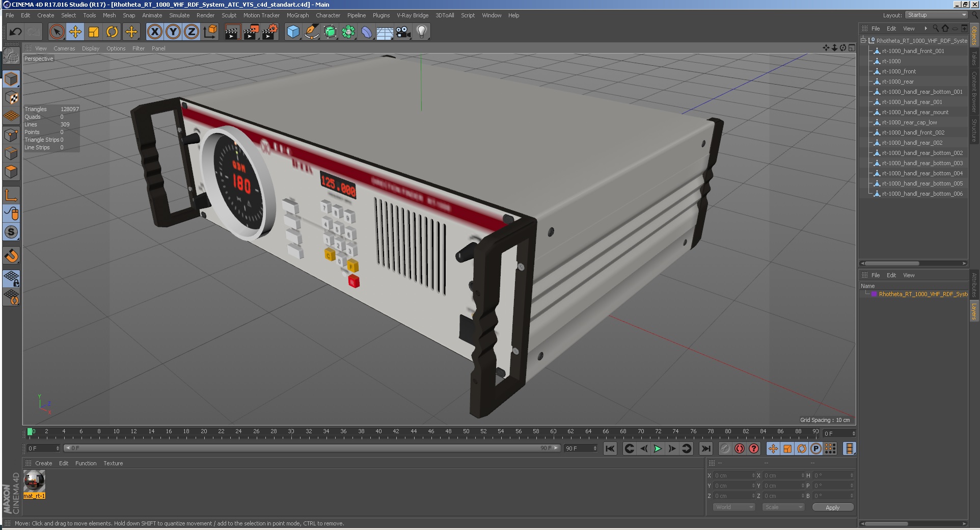This screenshot has height=530, width=980.
Task: Click Make Editable icon
Action: coord(11,56)
